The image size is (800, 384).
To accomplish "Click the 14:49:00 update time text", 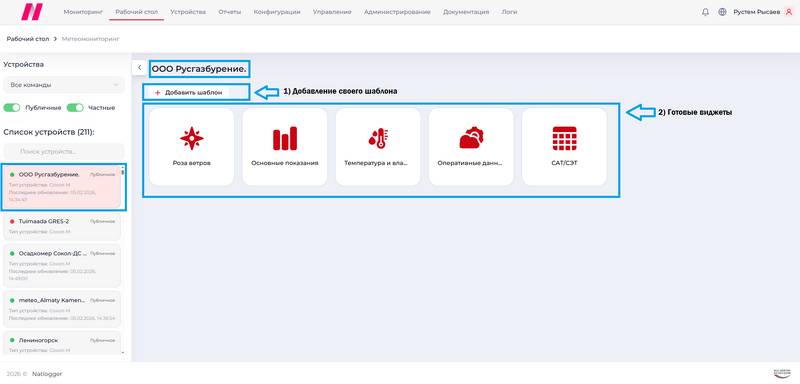I will tap(18, 279).
